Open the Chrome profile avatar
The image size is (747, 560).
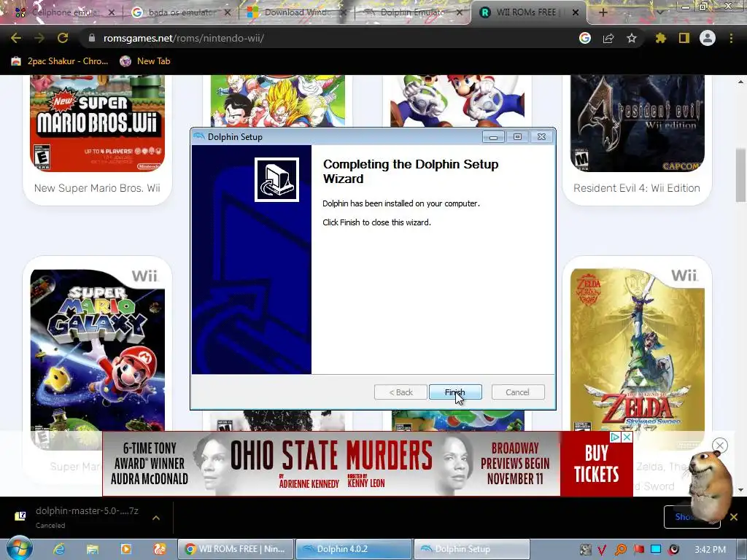708,38
